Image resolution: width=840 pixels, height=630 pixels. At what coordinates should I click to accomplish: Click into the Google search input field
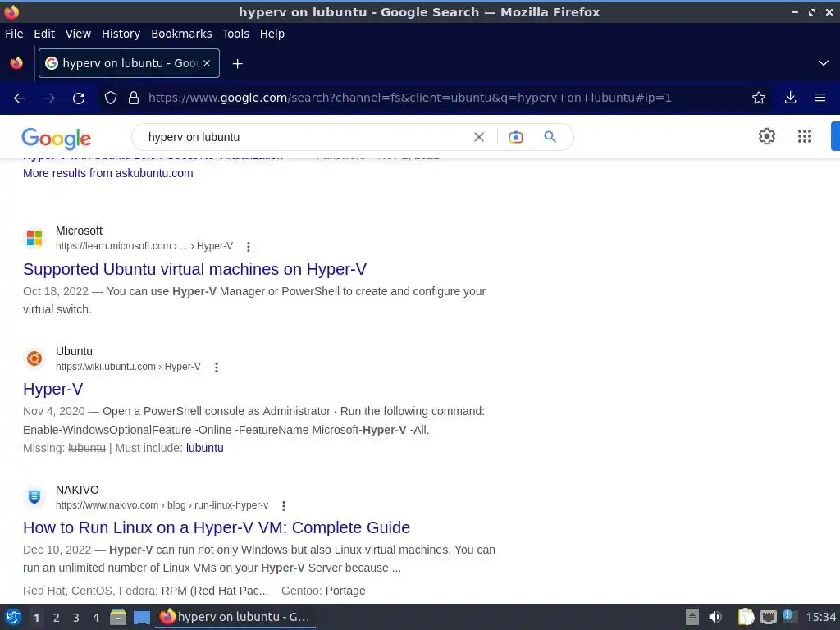(x=305, y=137)
